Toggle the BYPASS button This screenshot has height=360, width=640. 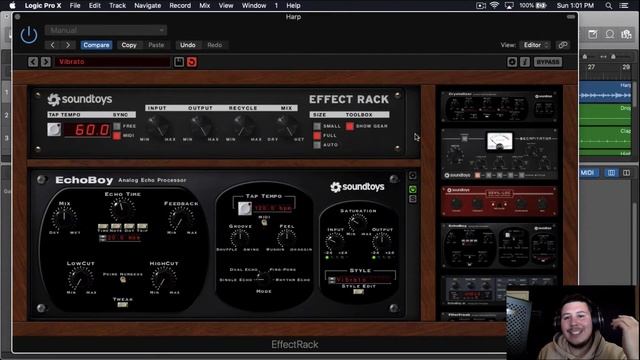click(548, 62)
